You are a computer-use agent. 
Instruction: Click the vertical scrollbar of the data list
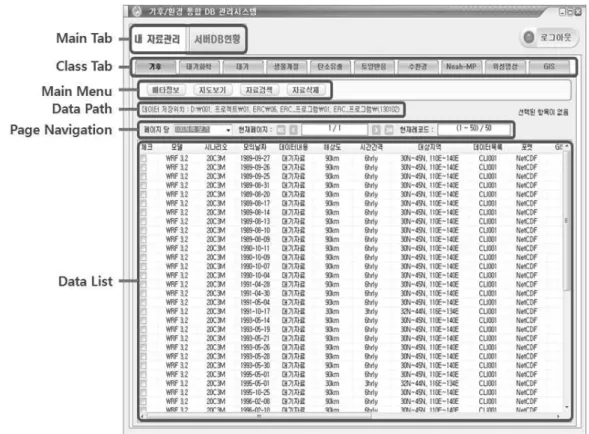pyautogui.click(x=566, y=222)
